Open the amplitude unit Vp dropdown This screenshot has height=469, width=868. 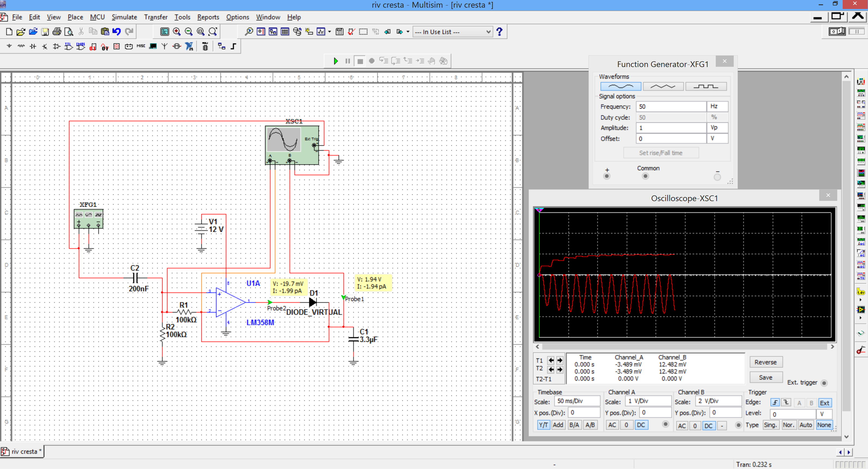pos(717,128)
